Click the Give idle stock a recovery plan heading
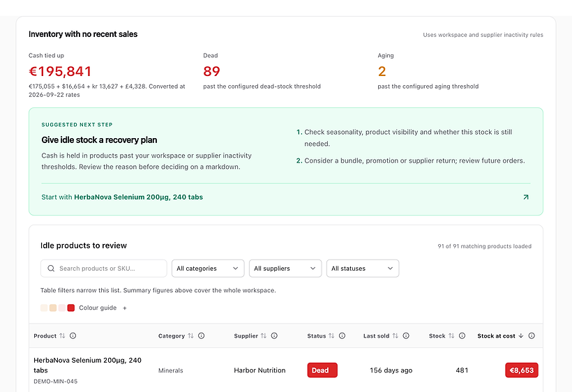The width and height of the screenshot is (572, 392). (x=99, y=140)
